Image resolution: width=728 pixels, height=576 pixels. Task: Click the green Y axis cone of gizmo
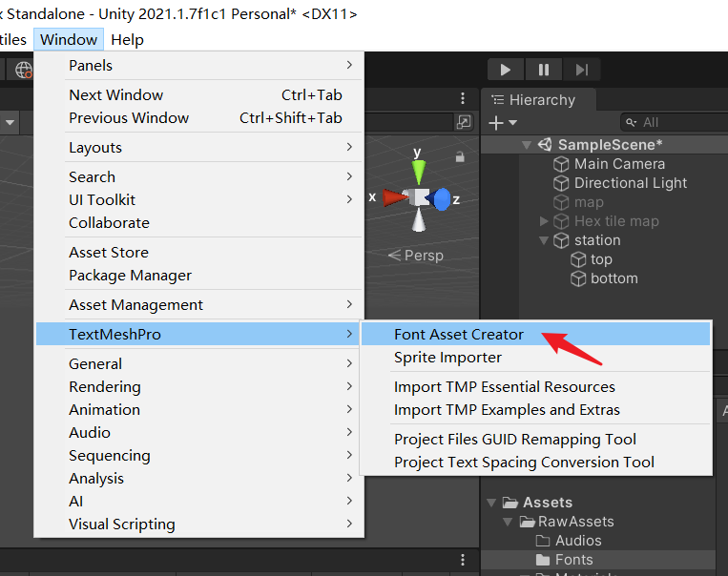419,172
